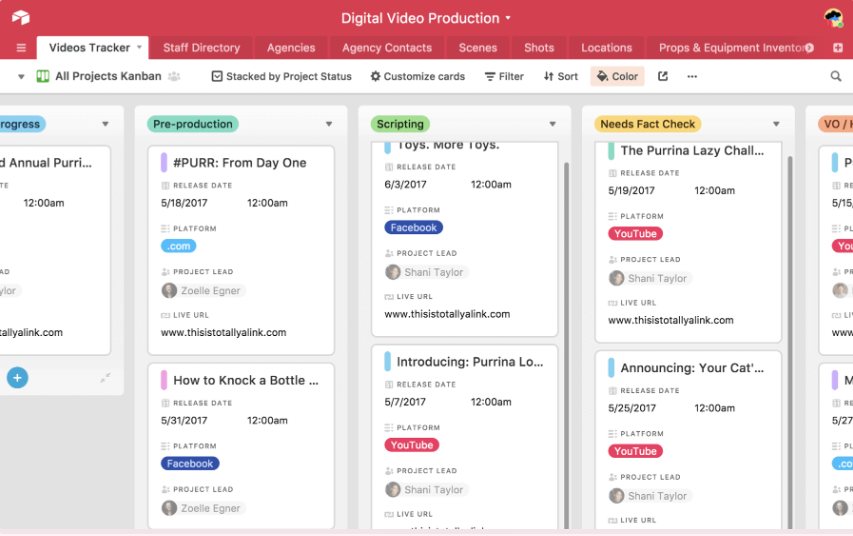The width and height of the screenshot is (853, 536).
Task: Click YouTube tag on Announcing: Your Cat' card
Action: [635, 451]
